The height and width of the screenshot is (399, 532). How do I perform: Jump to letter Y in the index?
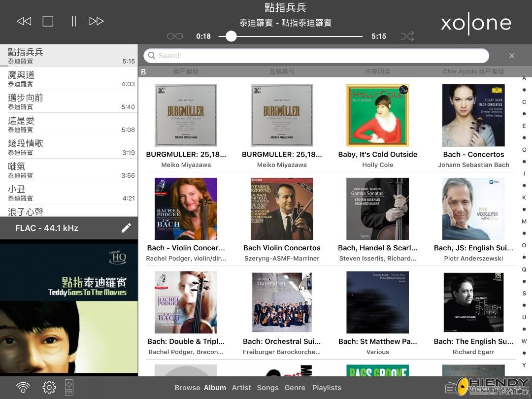[x=524, y=365]
